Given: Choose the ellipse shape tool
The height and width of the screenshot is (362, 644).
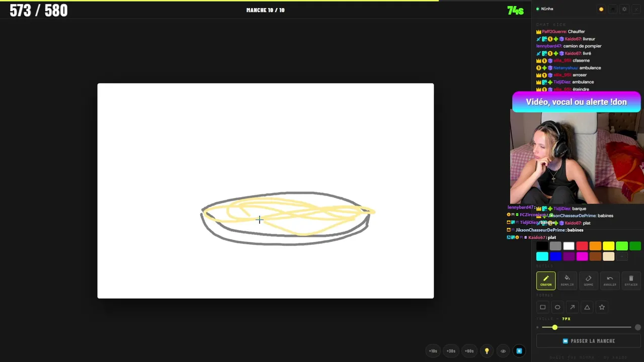Looking at the screenshot, I should click(x=557, y=307).
